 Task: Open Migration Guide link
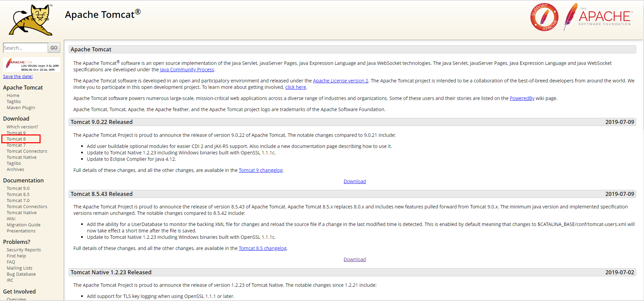tap(24, 225)
